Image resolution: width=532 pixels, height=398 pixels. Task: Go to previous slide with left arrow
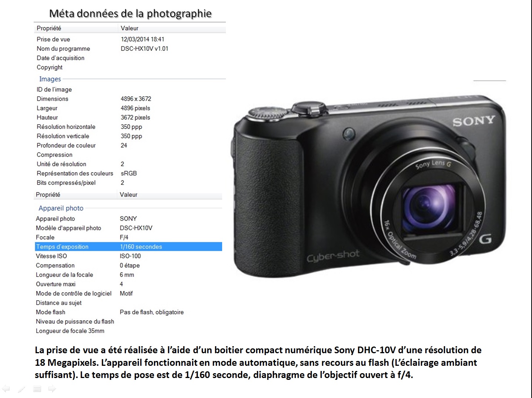pos(6,389)
